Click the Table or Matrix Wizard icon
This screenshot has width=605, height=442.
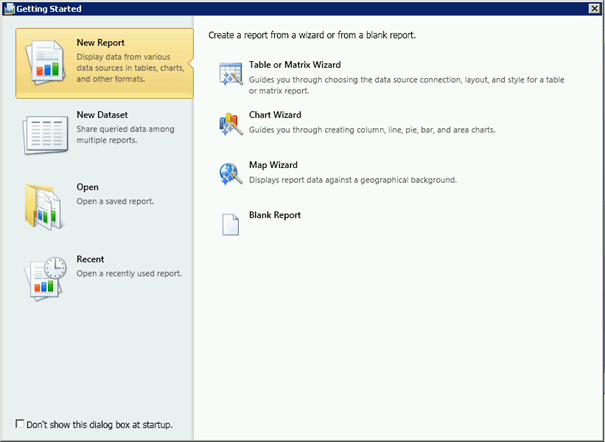pos(231,73)
